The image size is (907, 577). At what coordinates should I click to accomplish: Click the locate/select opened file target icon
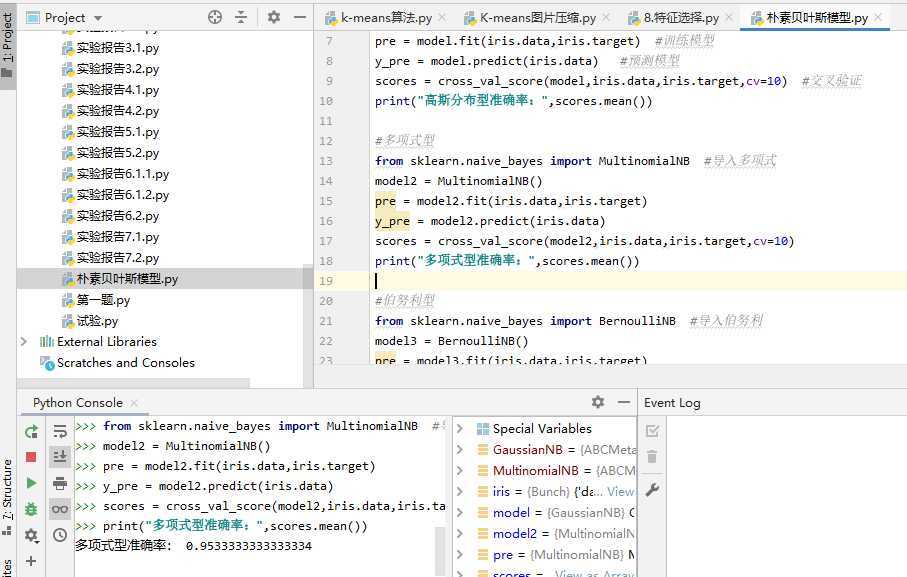tap(215, 17)
